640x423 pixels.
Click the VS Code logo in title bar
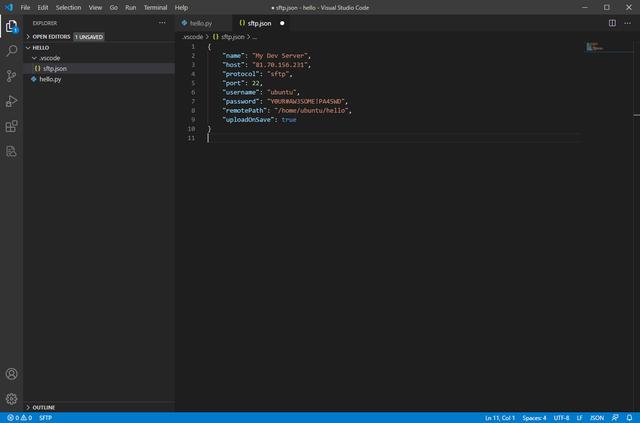[9, 7]
